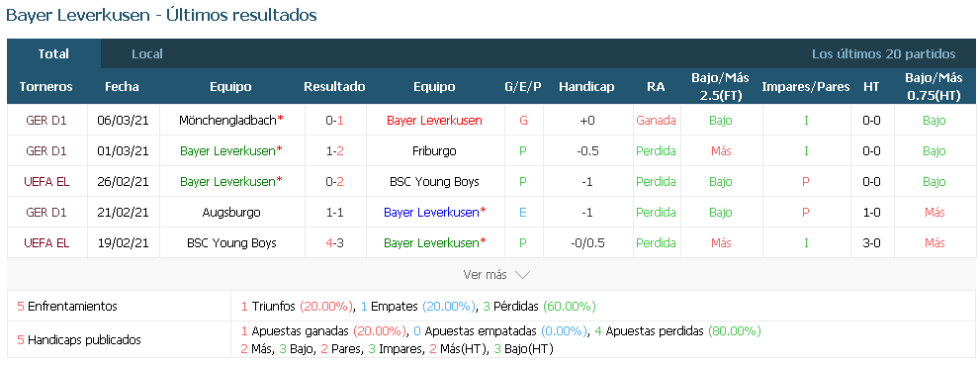Click Los últimos 20 partidos label
The width and height of the screenshot is (980, 367).
pyautogui.click(x=884, y=53)
